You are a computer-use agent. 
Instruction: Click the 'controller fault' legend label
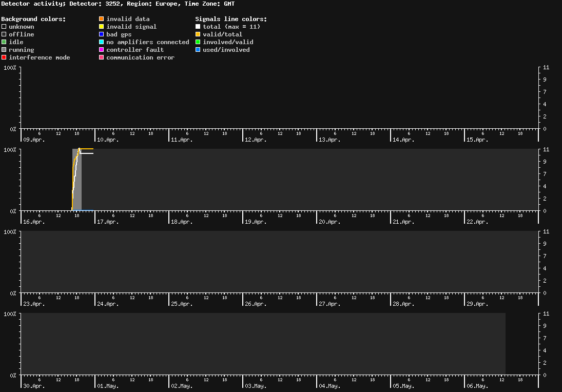[x=135, y=50]
